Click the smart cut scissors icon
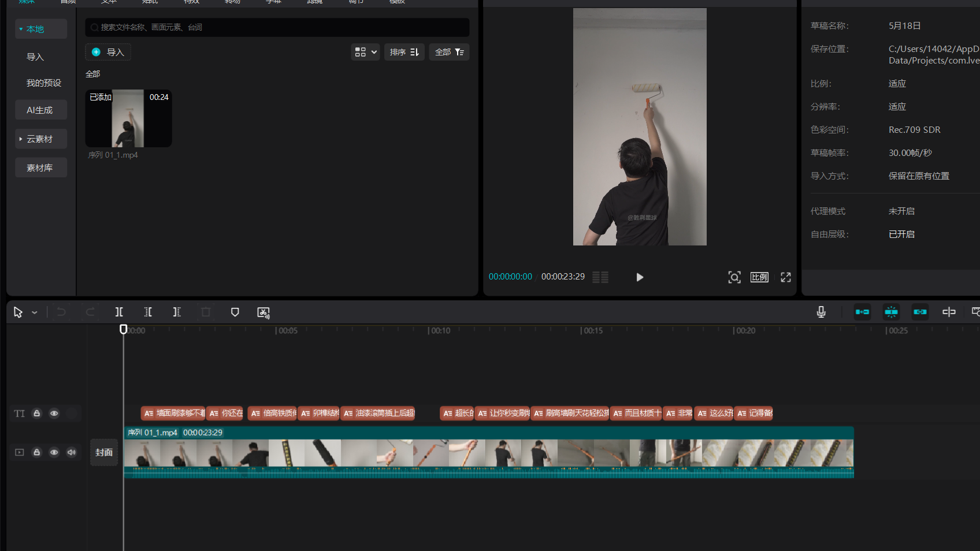The image size is (980, 551). (263, 312)
